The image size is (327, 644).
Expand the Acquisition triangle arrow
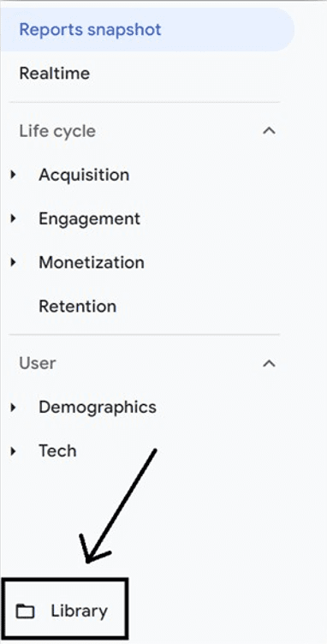coord(14,175)
